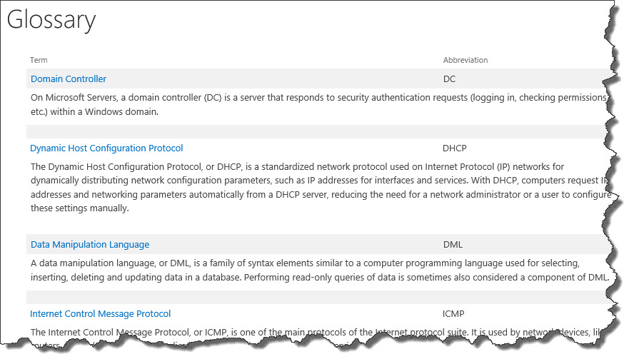634x364 pixels.
Task: Click the line beginning 'inserting, deleting and updating data'
Action: point(320,278)
